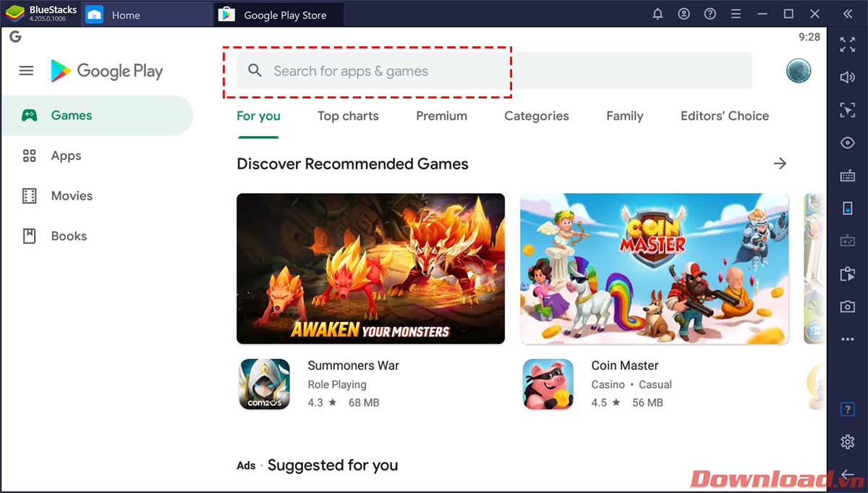Open the Awaken Your Monsters banner

point(370,269)
